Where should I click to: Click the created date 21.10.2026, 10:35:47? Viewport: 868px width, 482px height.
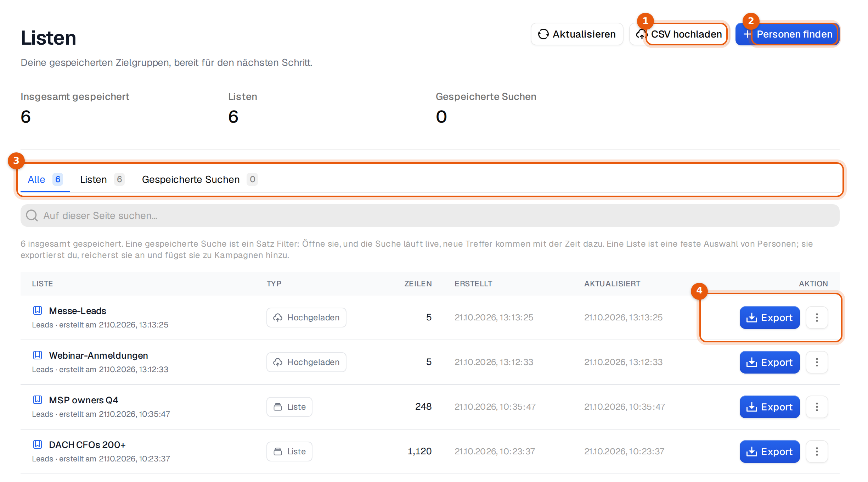pyautogui.click(x=495, y=407)
